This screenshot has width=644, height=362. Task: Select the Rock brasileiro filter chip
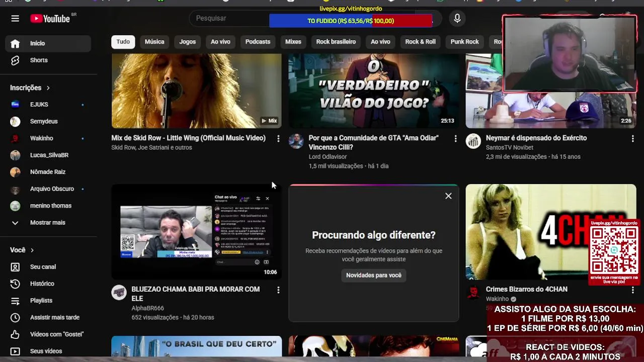tap(336, 42)
